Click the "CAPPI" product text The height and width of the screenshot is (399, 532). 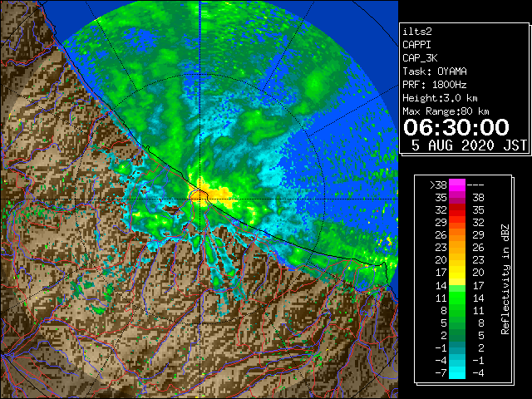[x=416, y=45]
